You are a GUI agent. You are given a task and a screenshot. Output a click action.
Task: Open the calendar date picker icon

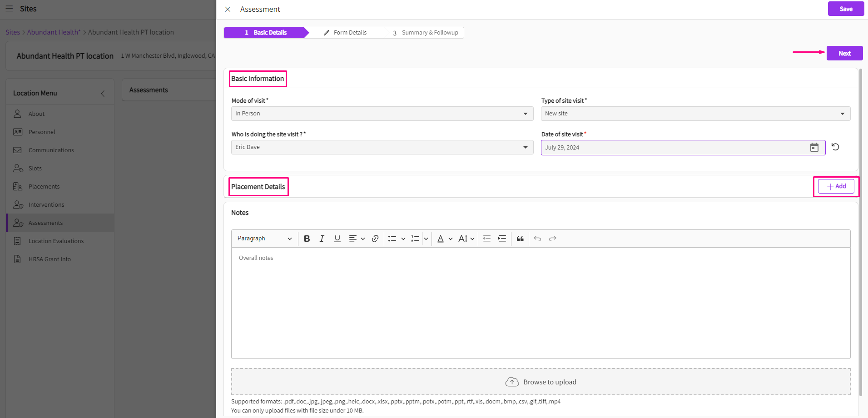tap(814, 147)
